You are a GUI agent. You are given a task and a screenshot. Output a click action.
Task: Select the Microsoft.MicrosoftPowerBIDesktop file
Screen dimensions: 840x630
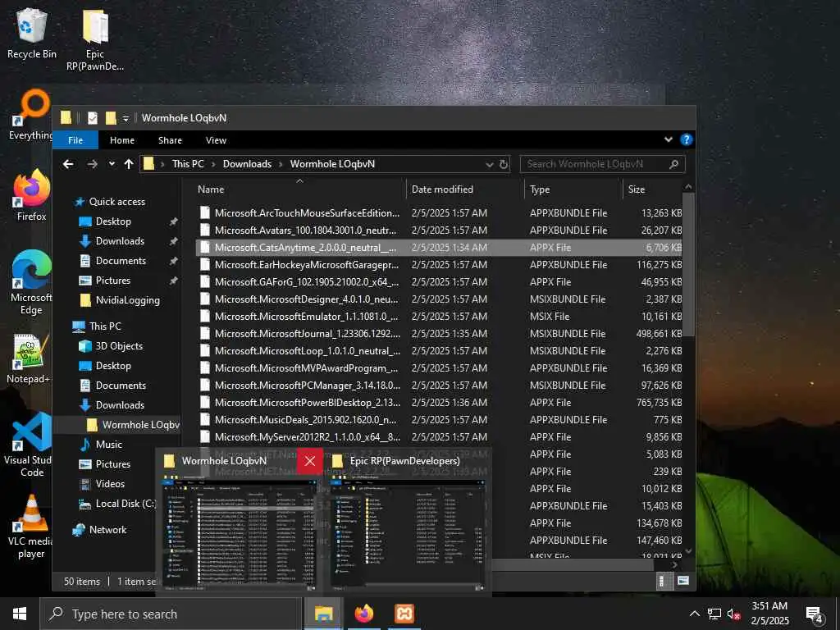440,402
